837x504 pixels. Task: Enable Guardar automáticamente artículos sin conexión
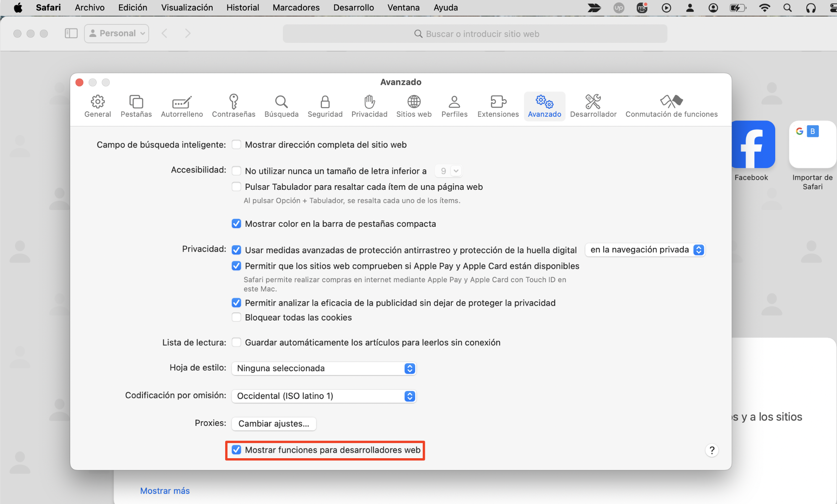[237, 342]
